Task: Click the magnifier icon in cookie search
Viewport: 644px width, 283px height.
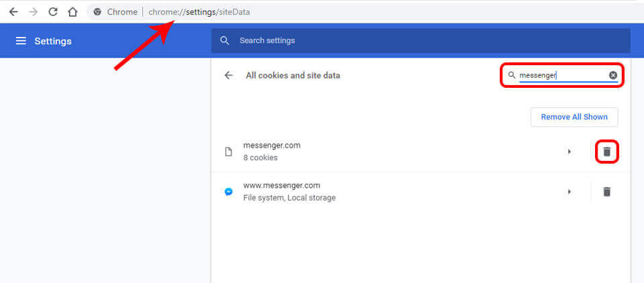Action: [511, 75]
